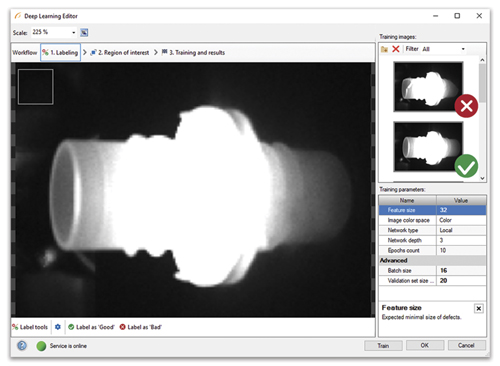Open the Scale percentage dropdown

point(74,32)
